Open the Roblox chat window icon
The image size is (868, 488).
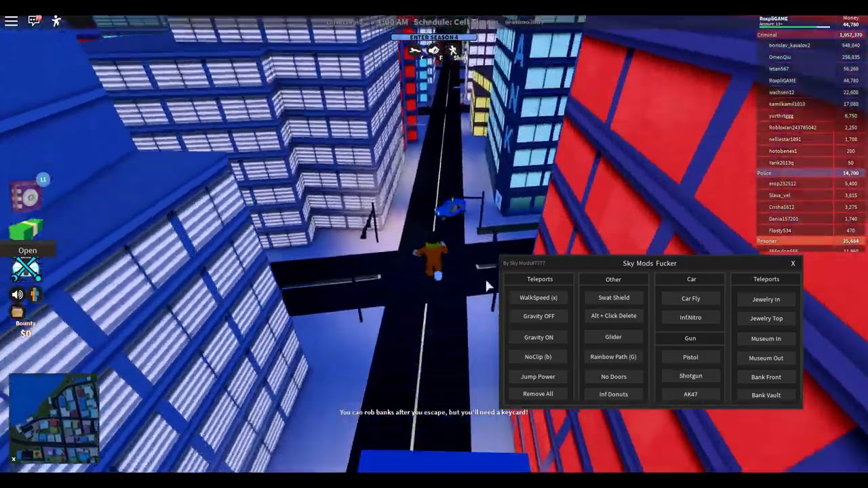click(34, 21)
